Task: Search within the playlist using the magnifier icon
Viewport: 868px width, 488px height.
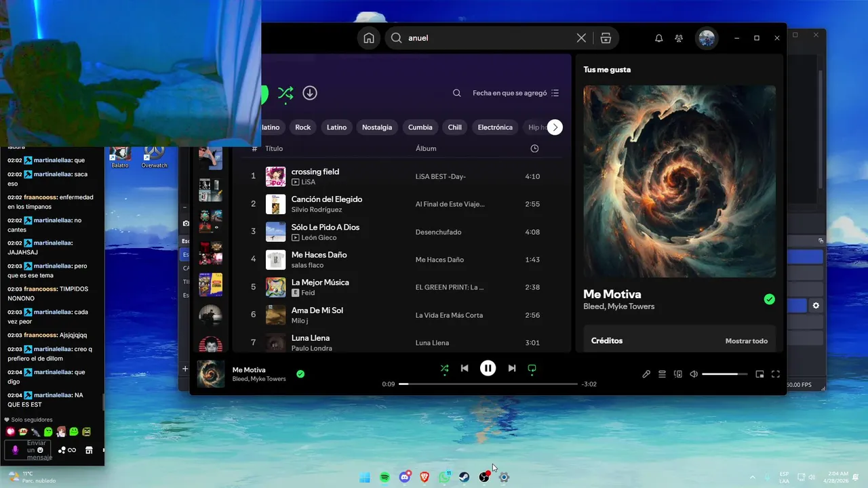Action: coord(457,93)
